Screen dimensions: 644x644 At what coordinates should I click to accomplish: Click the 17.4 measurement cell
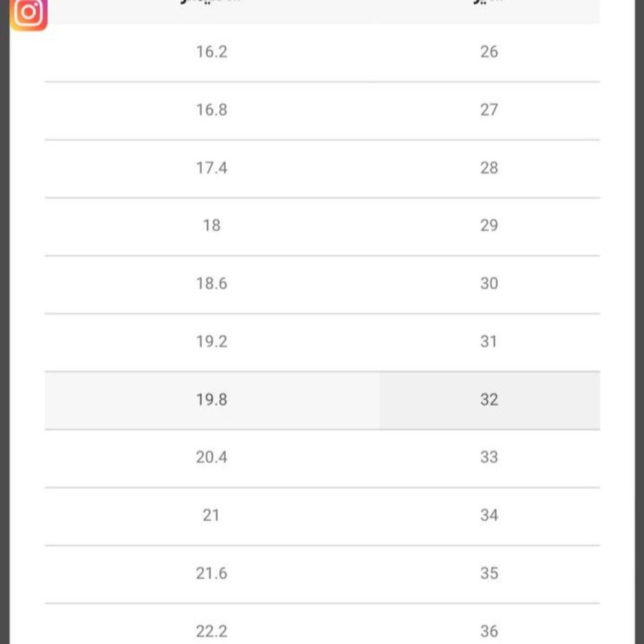211,168
